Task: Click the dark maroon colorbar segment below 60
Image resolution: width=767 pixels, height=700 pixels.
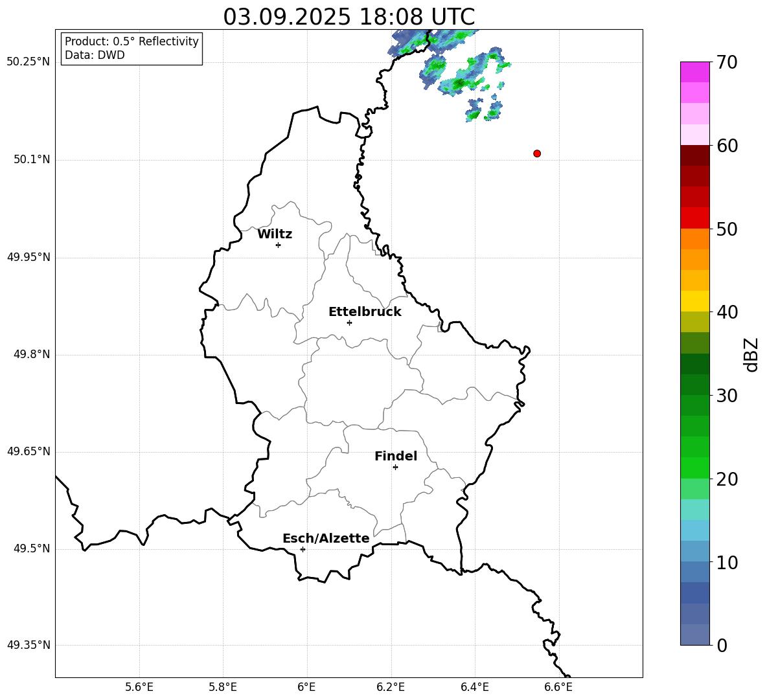Action: (x=695, y=155)
